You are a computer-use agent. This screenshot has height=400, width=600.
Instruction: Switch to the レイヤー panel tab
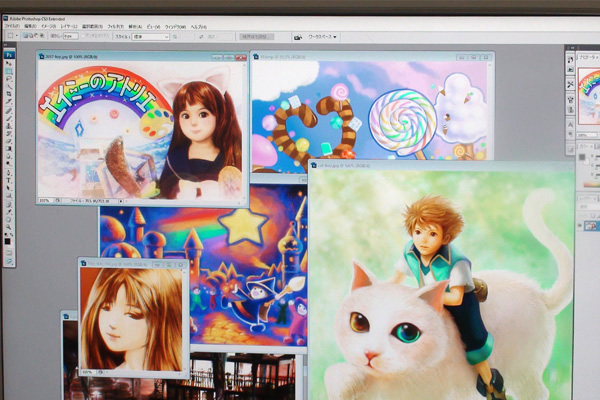point(586,199)
